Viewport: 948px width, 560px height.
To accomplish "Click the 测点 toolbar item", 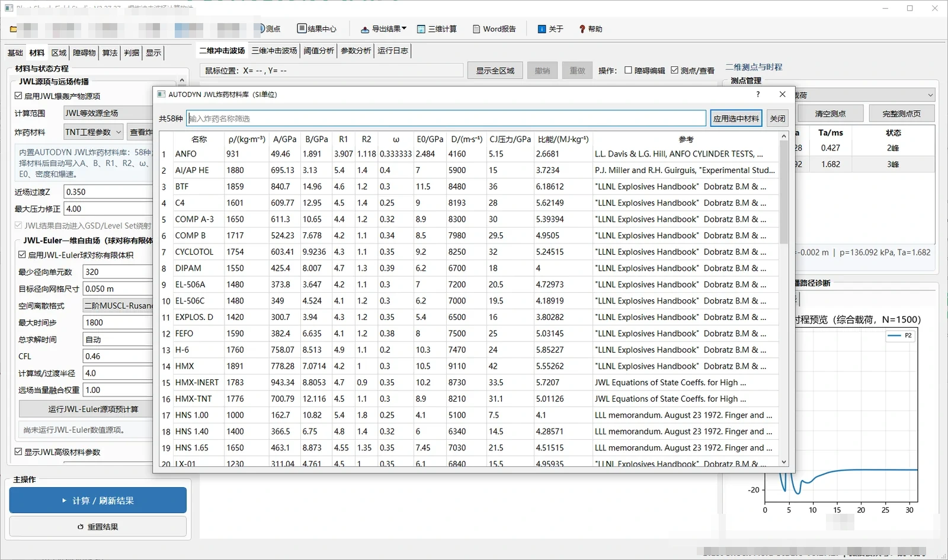I will pos(269,28).
